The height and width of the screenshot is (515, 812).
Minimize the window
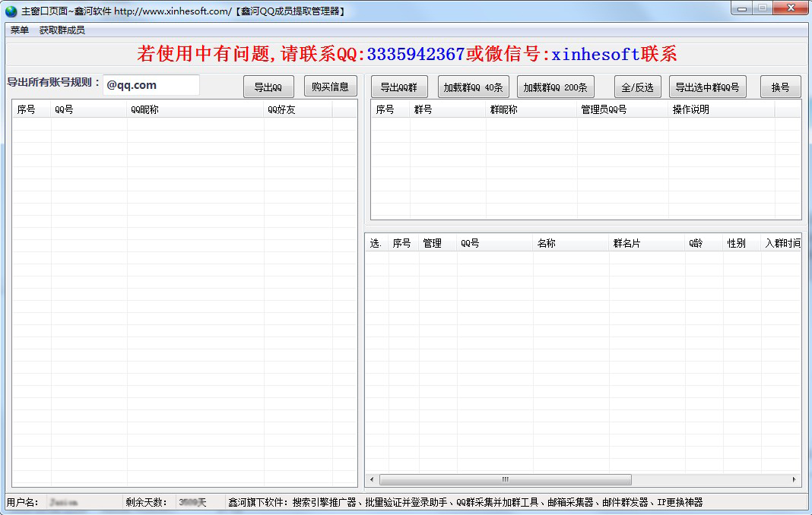click(x=742, y=8)
